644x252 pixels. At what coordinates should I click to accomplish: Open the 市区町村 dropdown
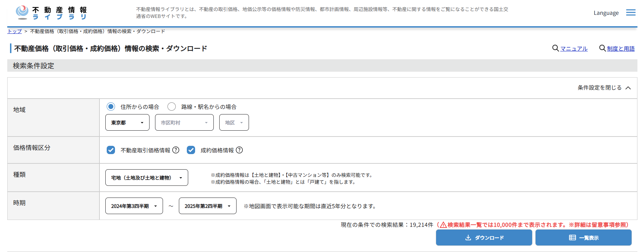tap(184, 122)
